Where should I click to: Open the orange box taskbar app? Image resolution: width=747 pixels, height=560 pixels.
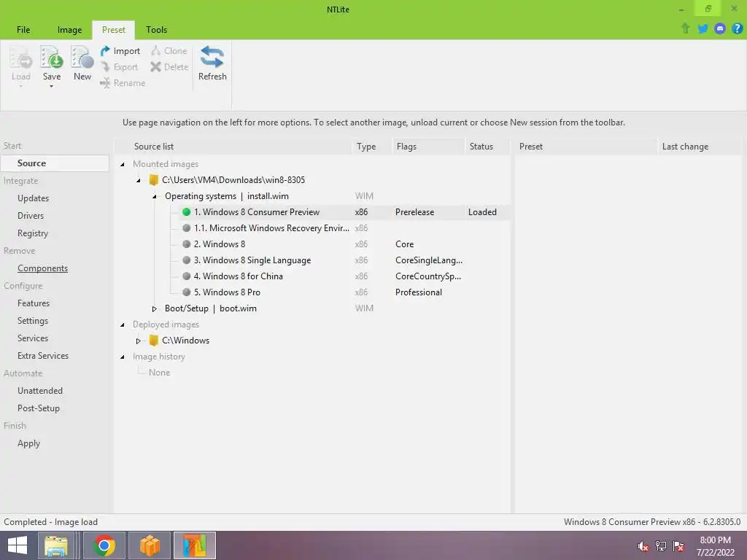(150, 545)
